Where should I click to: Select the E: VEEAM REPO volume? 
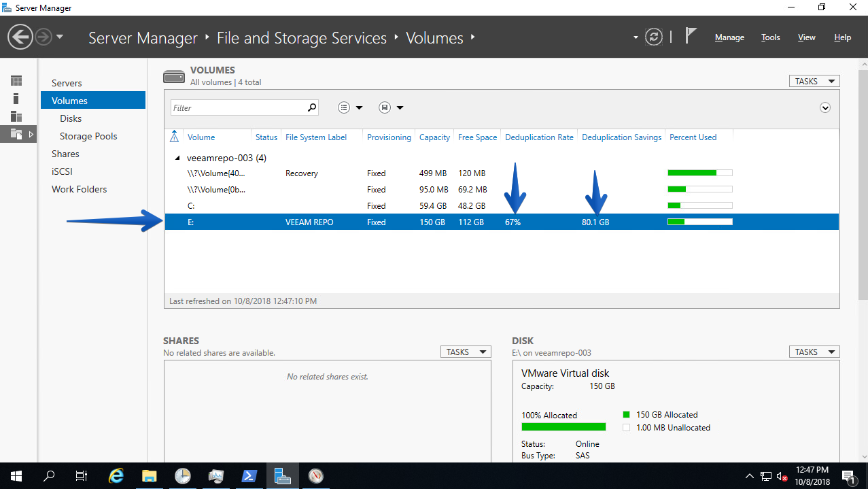click(502, 222)
